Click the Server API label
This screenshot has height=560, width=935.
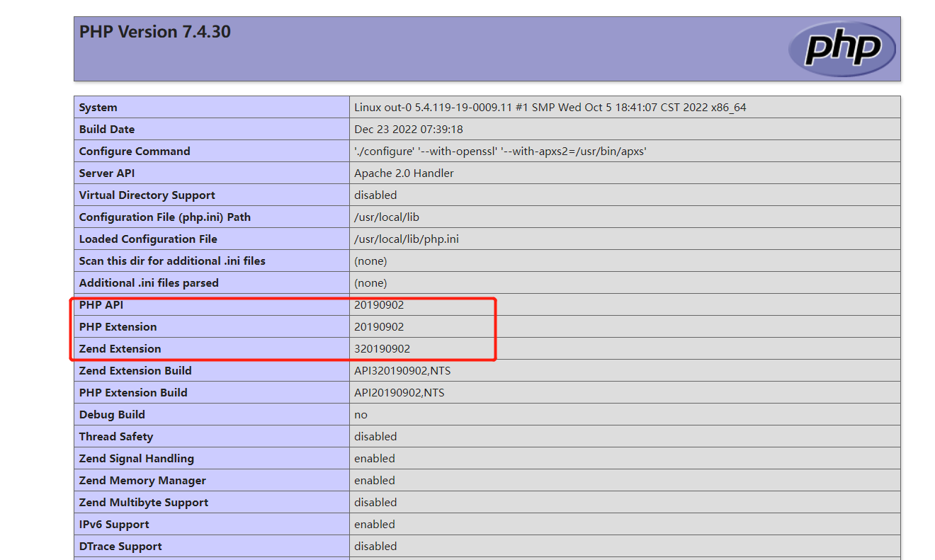(x=107, y=173)
